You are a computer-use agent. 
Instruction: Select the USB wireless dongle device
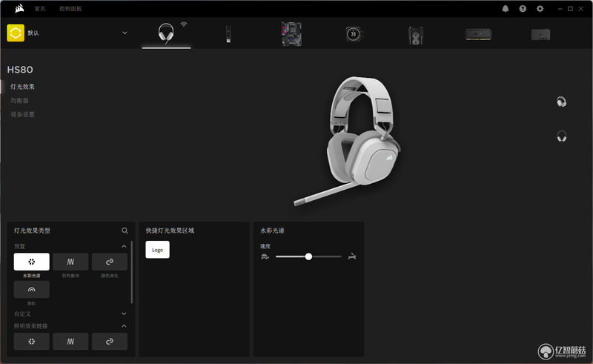pos(228,34)
